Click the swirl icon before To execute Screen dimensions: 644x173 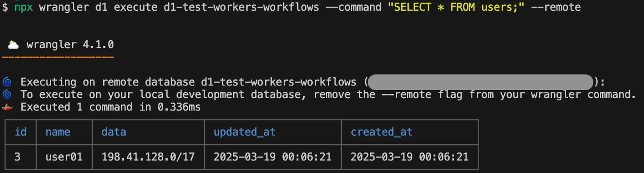point(7,95)
